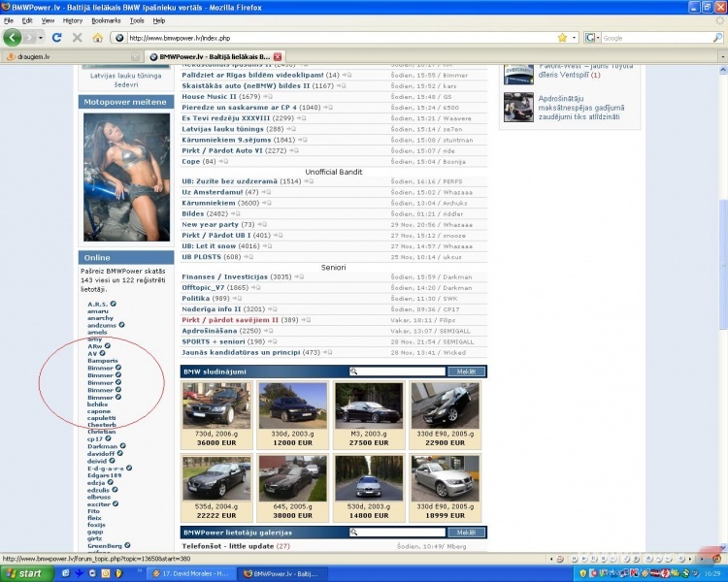This screenshot has height=582, width=728.
Task: Open the View menu
Action: (x=48, y=20)
